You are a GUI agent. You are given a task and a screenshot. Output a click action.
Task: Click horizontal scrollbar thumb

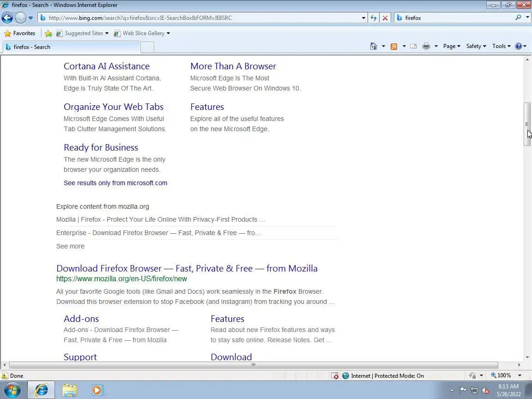pyautogui.click(x=254, y=365)
